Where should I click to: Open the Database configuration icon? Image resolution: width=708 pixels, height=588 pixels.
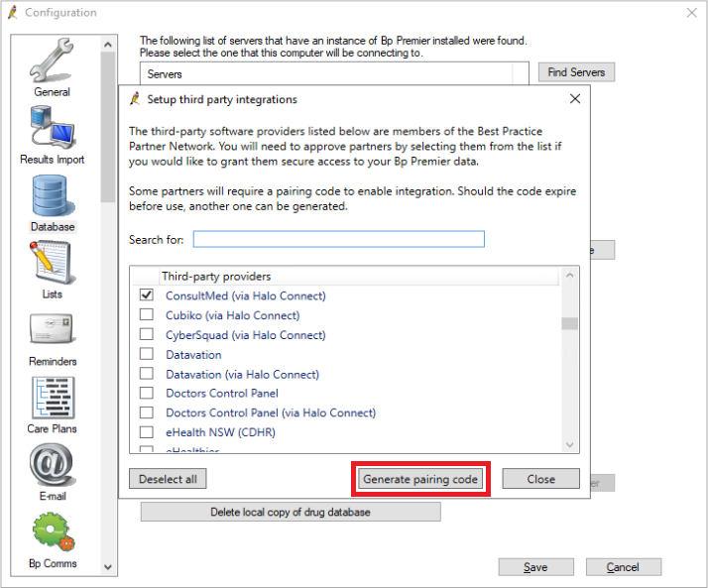[x=52, y=196]
